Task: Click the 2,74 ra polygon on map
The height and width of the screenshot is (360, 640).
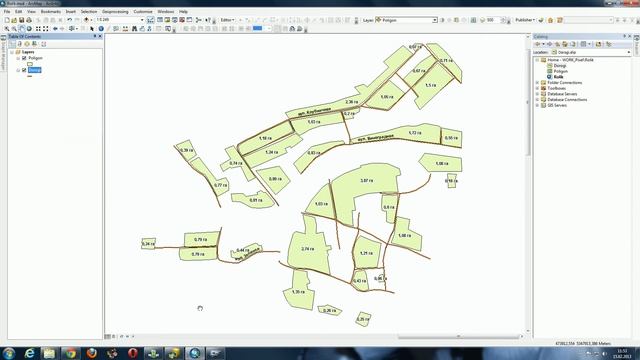Action: click(x=308, y=249)
